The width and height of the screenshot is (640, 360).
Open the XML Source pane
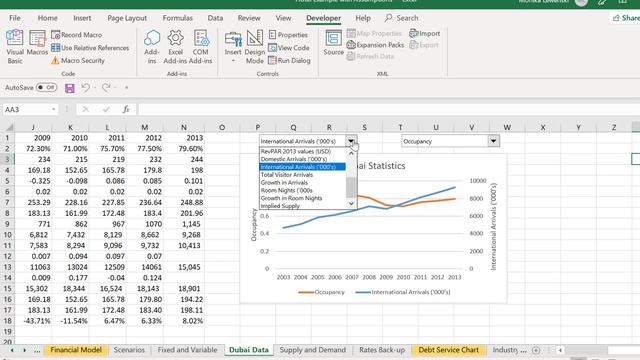click(333, 43)
